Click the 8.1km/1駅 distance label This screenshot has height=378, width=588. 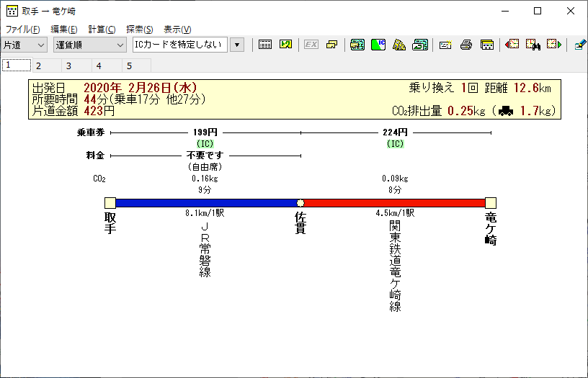(x=205, y=213)
